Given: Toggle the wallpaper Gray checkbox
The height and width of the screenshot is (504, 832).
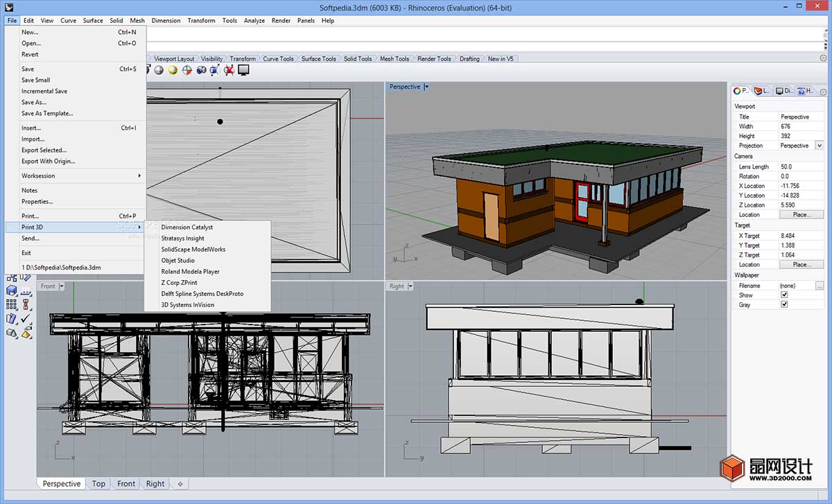Looking at the screenshot, I should [x=784, y=304].
